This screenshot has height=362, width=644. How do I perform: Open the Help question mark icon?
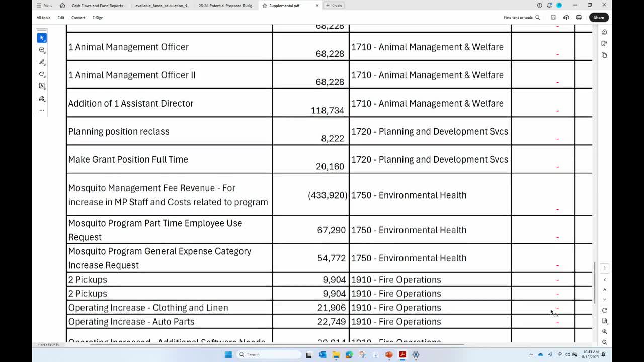pyautogui.click(x=540, y=5)
